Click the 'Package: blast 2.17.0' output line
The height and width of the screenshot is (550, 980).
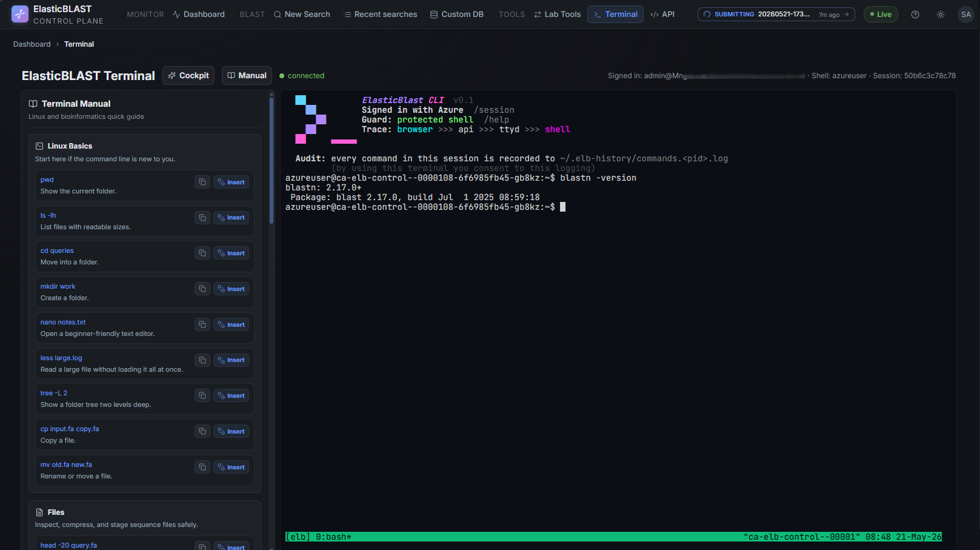point(415,197)
